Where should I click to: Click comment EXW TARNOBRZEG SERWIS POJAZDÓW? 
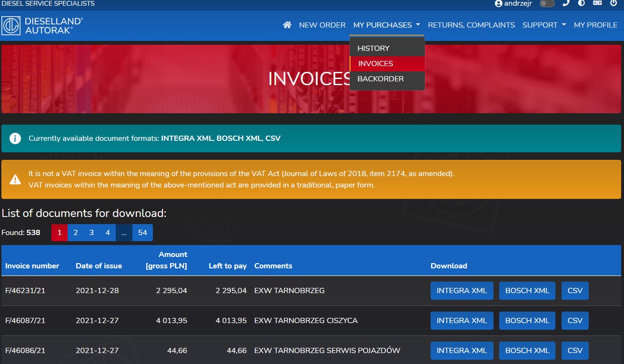pos(327,351)
